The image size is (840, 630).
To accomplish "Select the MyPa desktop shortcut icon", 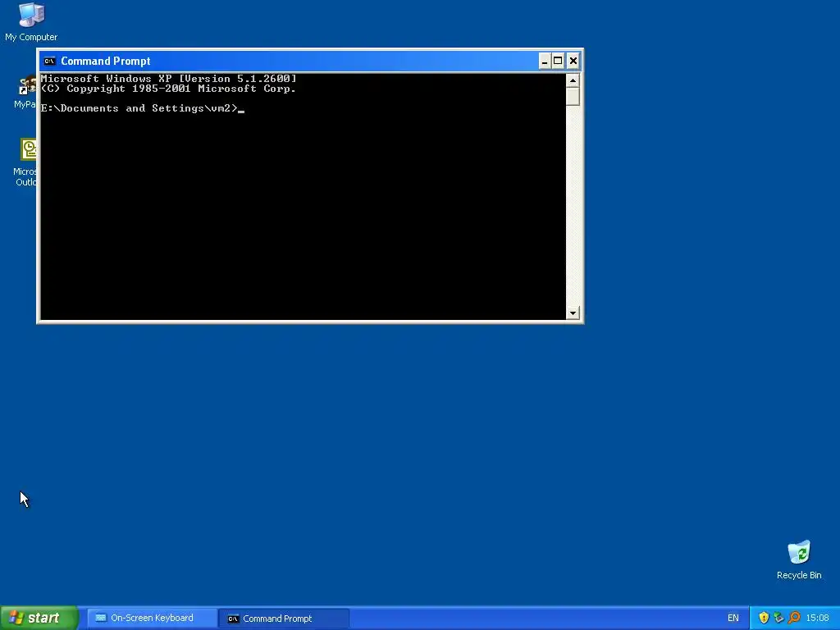I will [25, 92].
